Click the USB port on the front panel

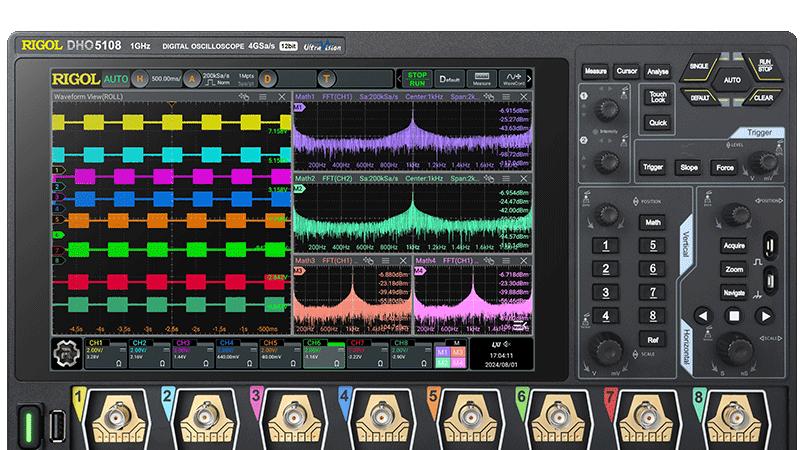(x=57, y=426)
